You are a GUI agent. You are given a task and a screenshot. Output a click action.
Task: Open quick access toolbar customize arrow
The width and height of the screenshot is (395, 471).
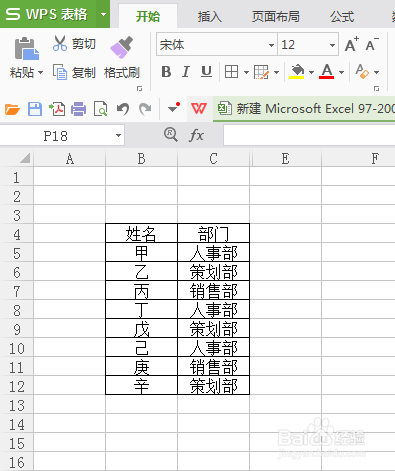pyautogui.click(x=174, y=108)
